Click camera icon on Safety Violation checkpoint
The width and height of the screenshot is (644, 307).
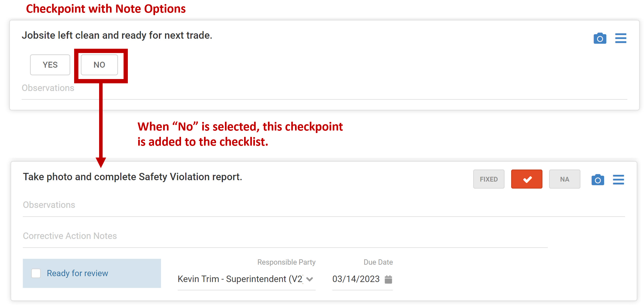pyautogui.click(x=598, y=180)
